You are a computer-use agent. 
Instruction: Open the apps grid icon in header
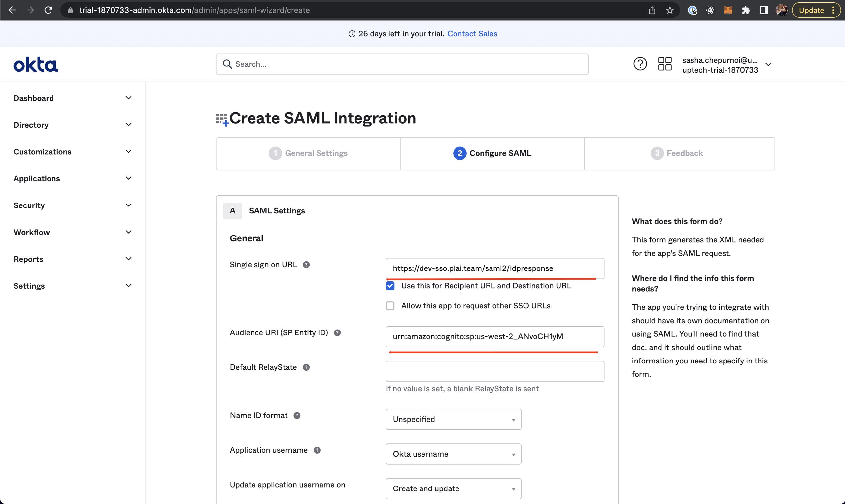pyautogui.click(x=664, y=64)
